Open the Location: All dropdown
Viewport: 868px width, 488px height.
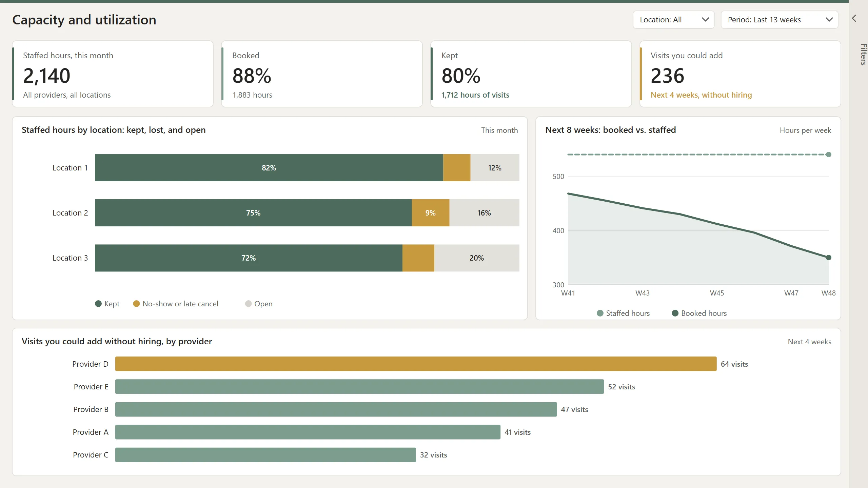673,20
